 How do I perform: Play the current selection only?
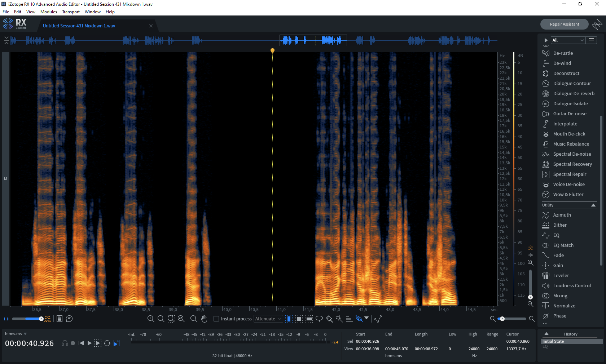[98, 343]
